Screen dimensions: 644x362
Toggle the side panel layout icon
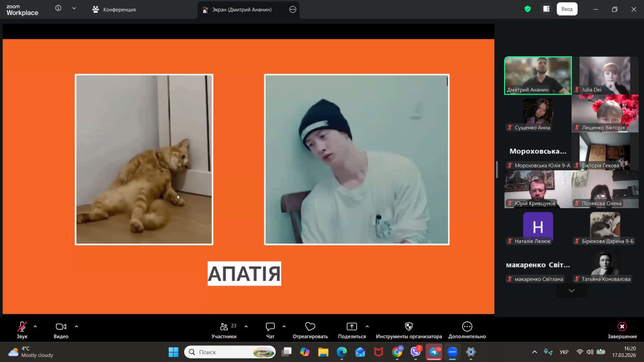coord(546,9)
